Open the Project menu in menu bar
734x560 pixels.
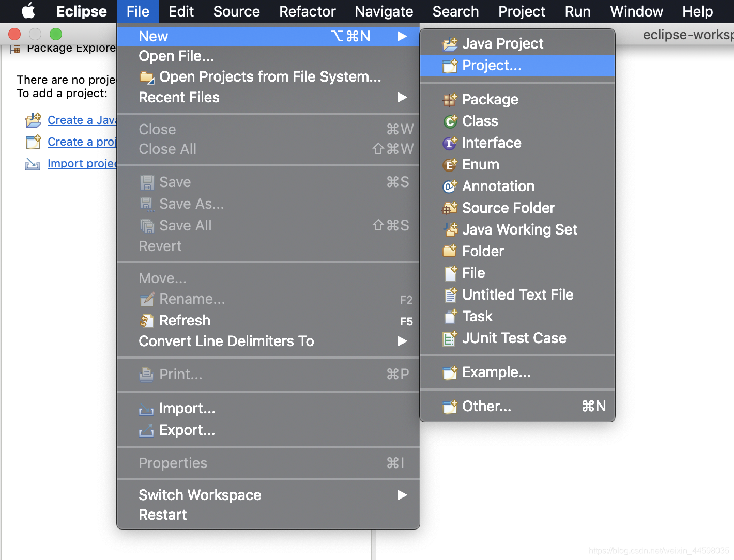(522, 11)
